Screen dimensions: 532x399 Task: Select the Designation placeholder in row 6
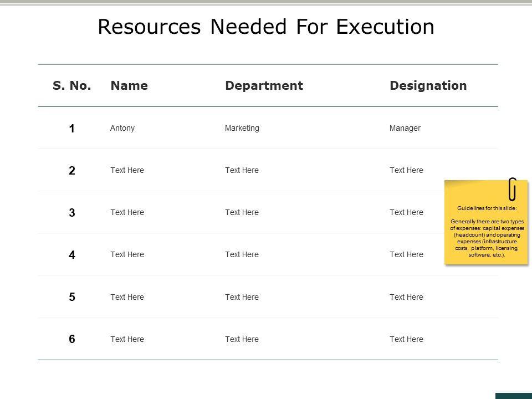tap(407, 339)
